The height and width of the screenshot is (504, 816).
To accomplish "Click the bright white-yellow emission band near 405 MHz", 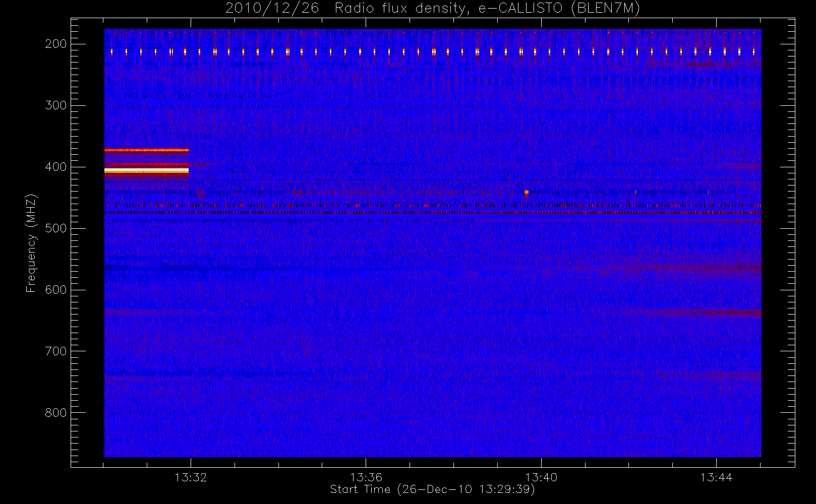I will point(146,171).
